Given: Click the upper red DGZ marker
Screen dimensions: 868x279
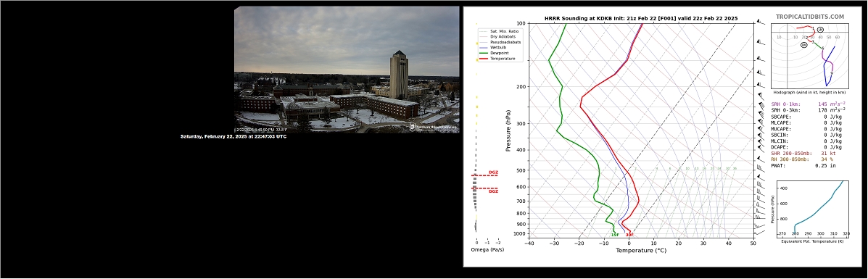Looking at the screenshot, I should point(493,172).
